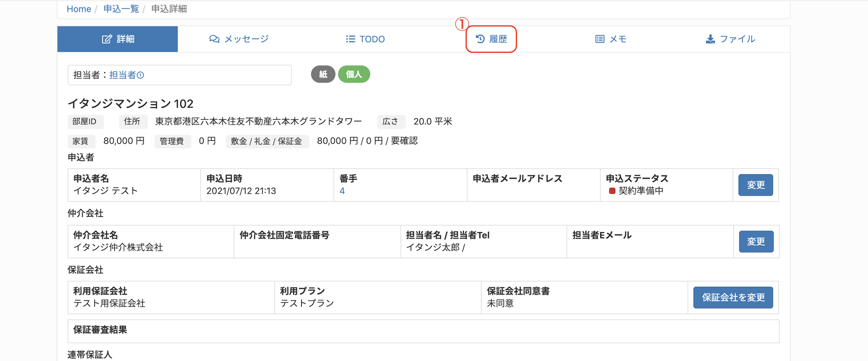Click the 連帯保証人 section heading
Screen dimensions: 868x361
coord(90,355)
